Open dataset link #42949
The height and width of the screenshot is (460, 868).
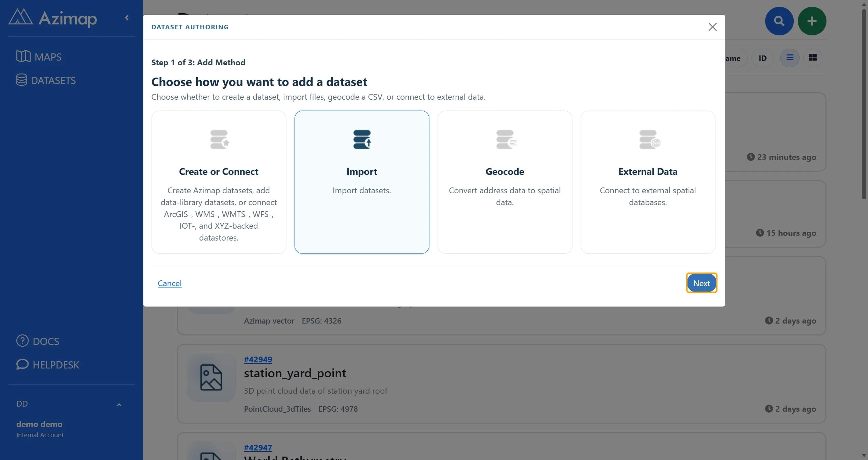[x=258, y=359]
